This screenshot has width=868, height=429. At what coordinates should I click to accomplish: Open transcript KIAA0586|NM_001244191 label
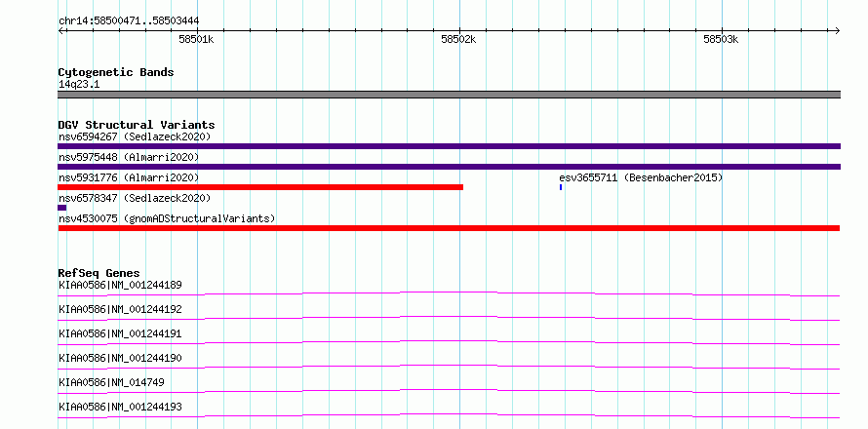click(x=120, y=333)
